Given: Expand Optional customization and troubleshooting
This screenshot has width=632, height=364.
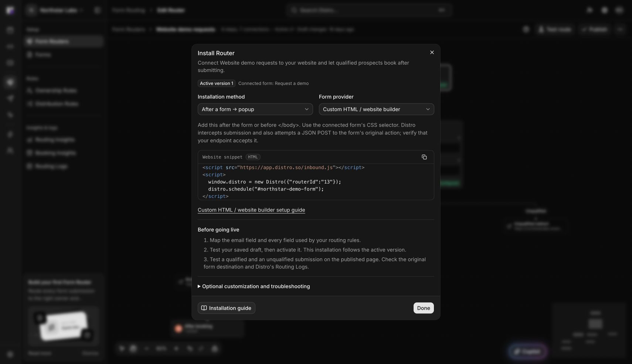Looking at the screenshot, I should coord(254,286).
